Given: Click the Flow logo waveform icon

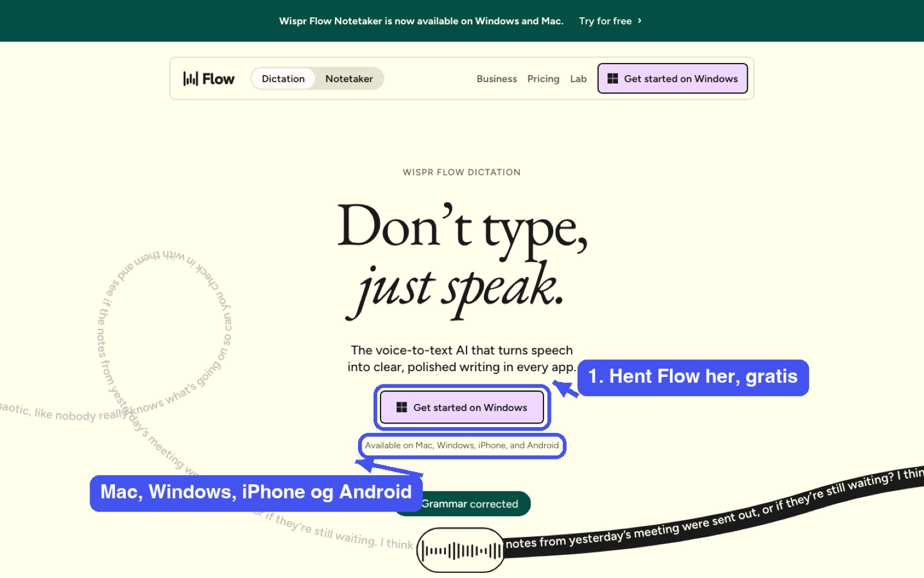Looking at the screenshot, I should tap(191, 79).
